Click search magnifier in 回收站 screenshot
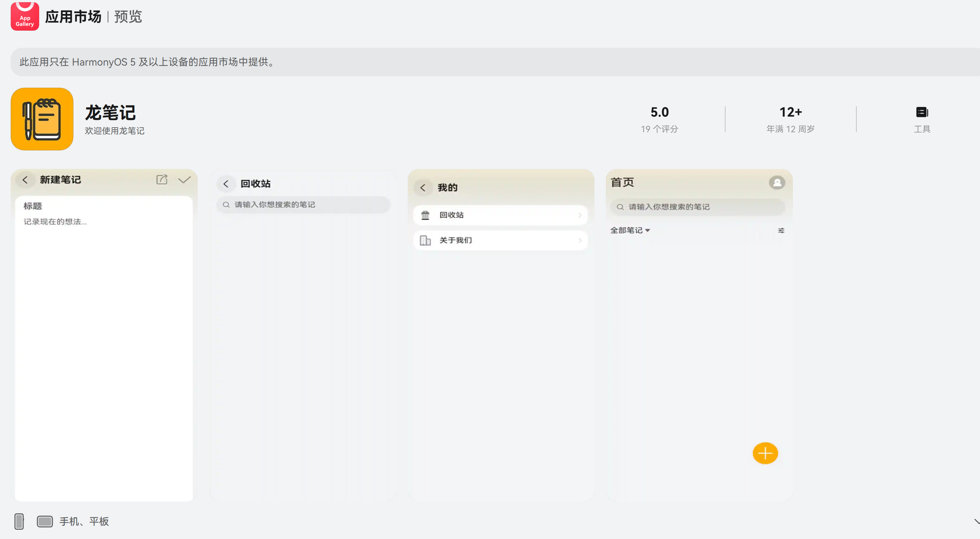Screen dimensions: 980x539 [x=226, y=205]
